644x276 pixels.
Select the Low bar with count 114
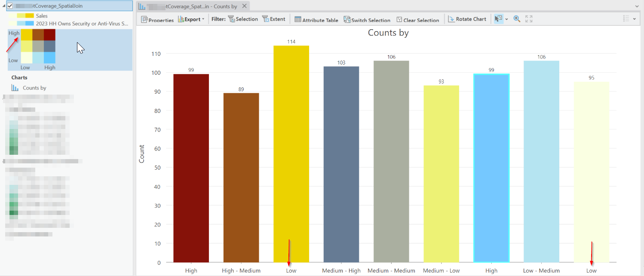pyautogui.click(x=291, y=150)
